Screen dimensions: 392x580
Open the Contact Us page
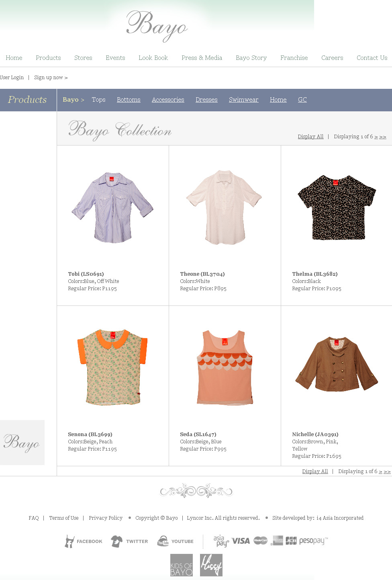372,58
